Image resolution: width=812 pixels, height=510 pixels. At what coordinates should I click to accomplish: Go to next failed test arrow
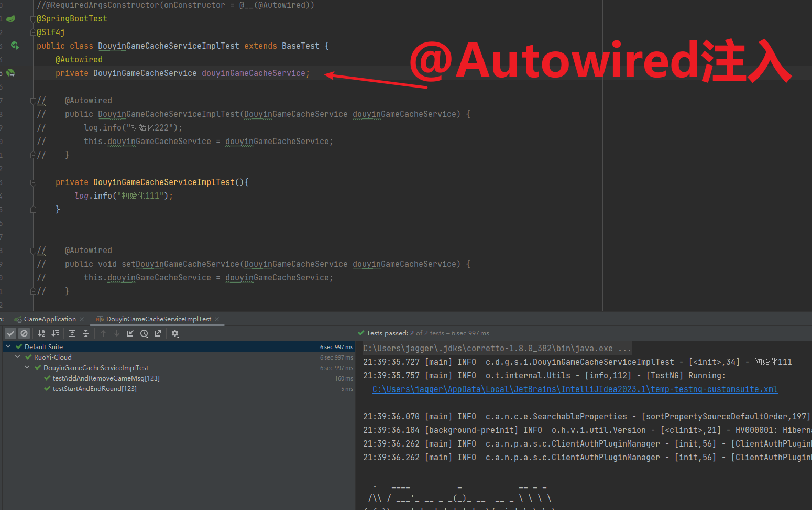(x=117, y=333)
